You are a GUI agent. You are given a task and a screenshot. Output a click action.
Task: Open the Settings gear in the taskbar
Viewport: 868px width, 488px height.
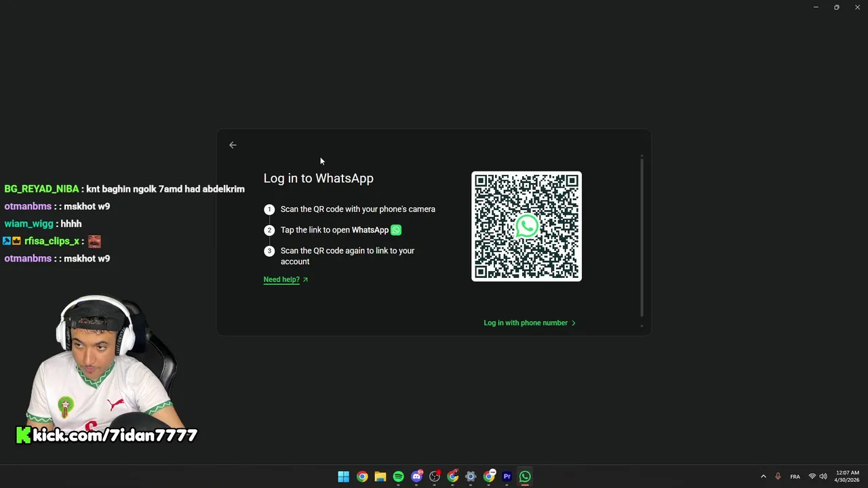[x=471, y=476]
